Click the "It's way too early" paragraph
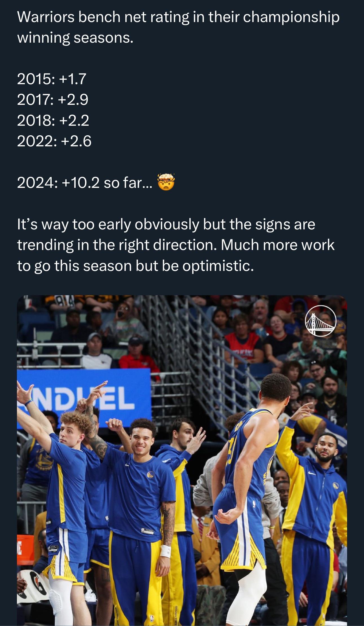The width and height of the screenshot is (364, 626). coord(176,245)
